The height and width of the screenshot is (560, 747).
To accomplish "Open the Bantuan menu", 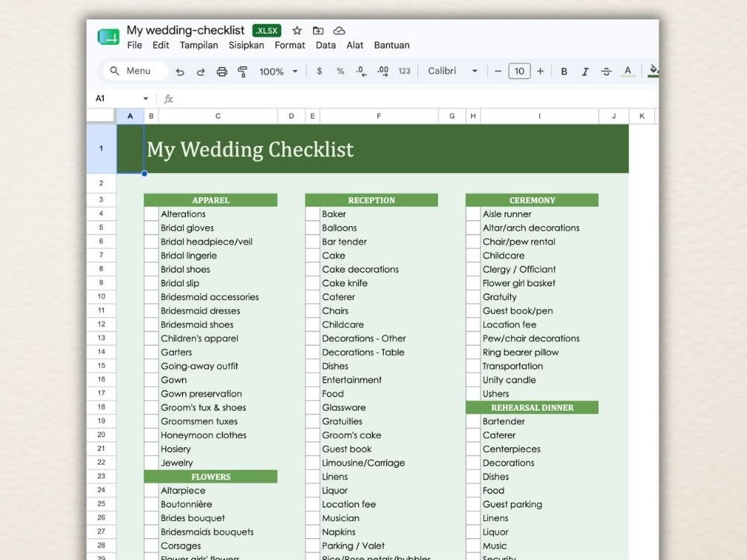I will pyautogui.click(x=391, y=46).
